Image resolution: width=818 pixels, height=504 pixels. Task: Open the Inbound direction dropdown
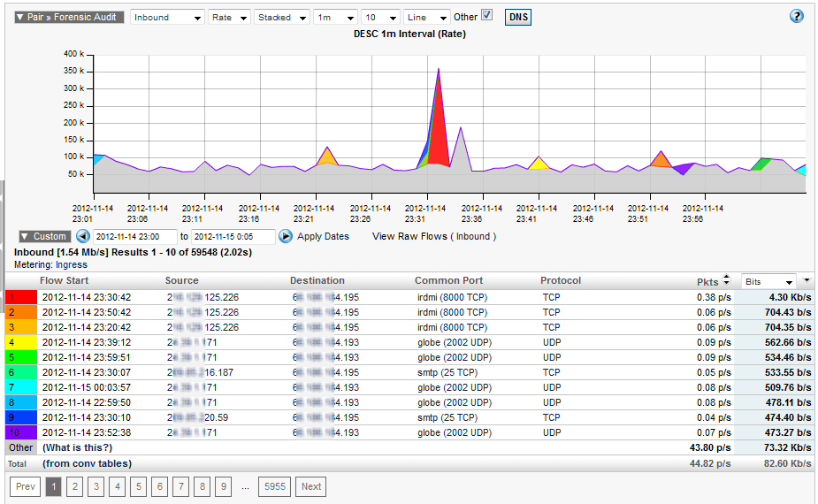pyautogui.click(x=167, y=17)
